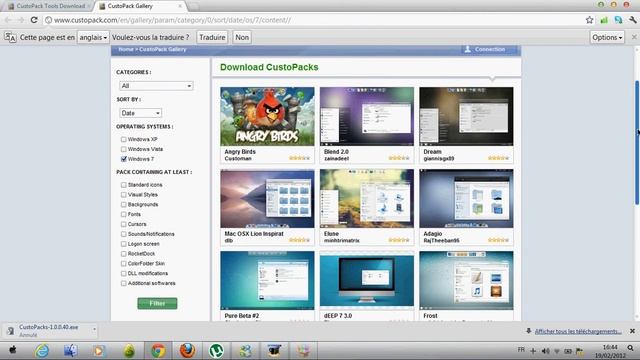Open the CustoPacks download item arrow menu

pyautogui.click(x=94, y=329)
